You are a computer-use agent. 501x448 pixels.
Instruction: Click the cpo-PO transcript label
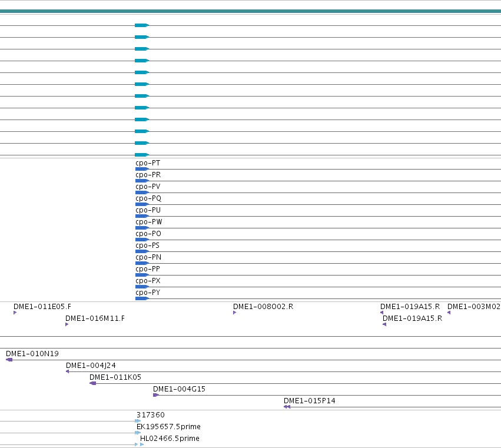point(148,234)
